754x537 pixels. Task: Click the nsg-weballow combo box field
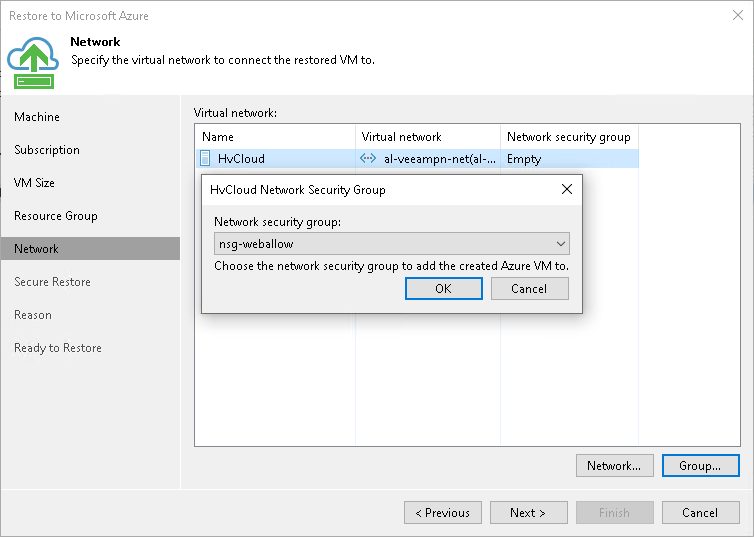click(380, 243)
